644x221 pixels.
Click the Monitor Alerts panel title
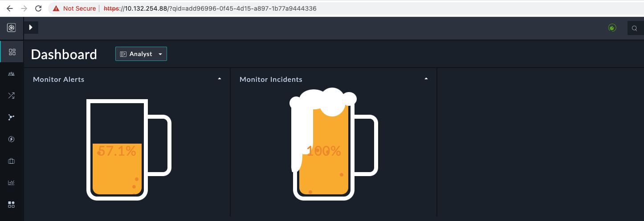[59, 80]
